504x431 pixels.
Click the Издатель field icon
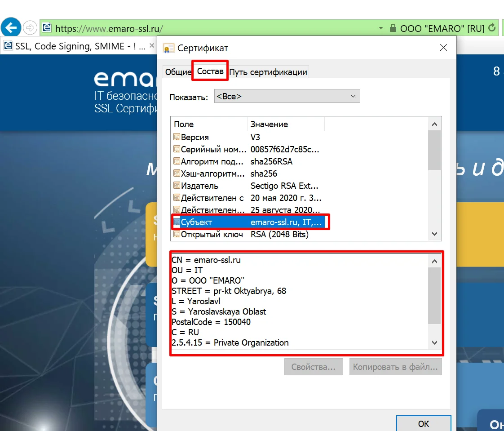point(177,186)
